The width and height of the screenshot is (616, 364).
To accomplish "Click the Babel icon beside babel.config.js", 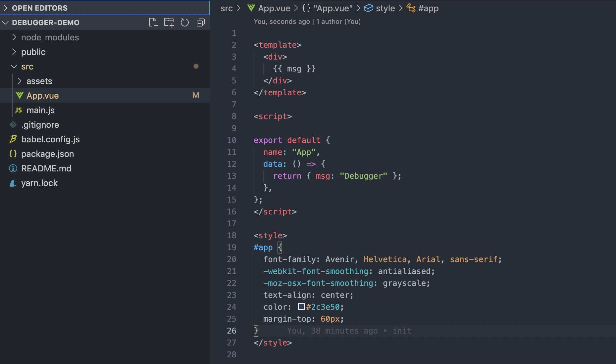I will (13, 139).
